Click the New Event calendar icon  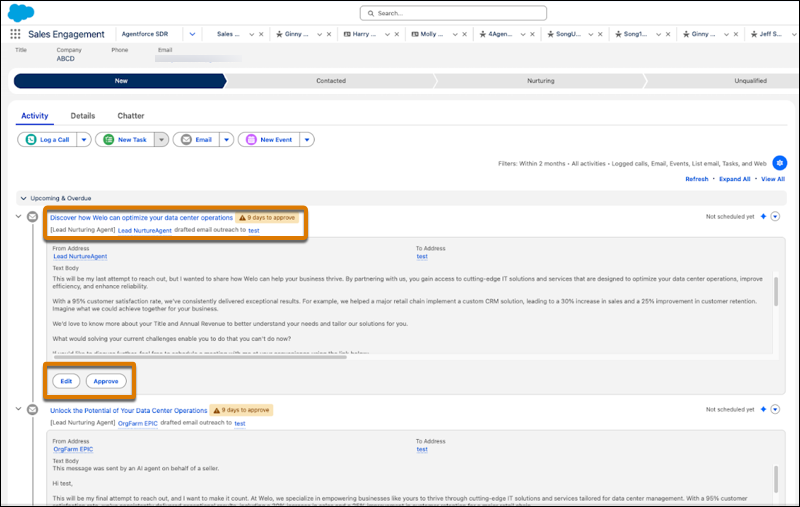[x=251, y=139]
